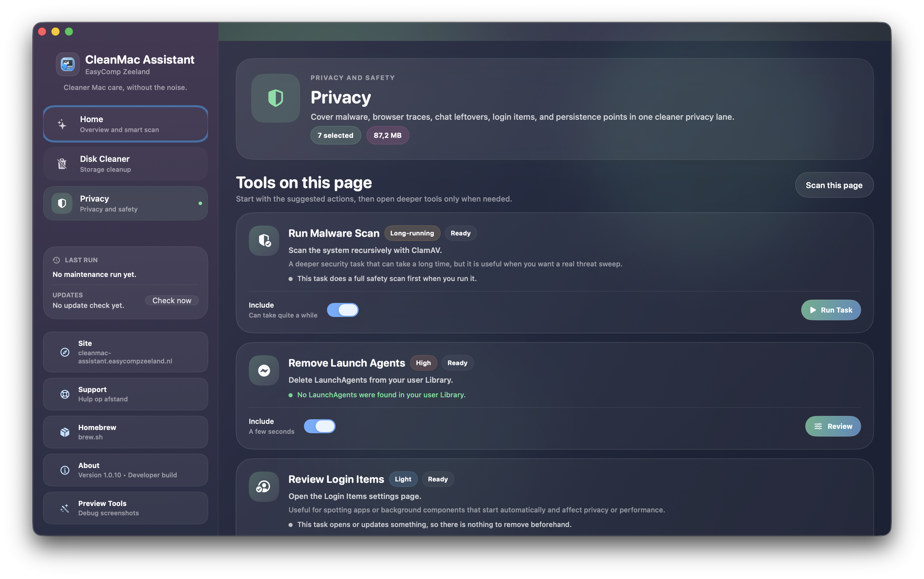Click the Review button for launch agents
924x579 pixels.
click(833, 426)
